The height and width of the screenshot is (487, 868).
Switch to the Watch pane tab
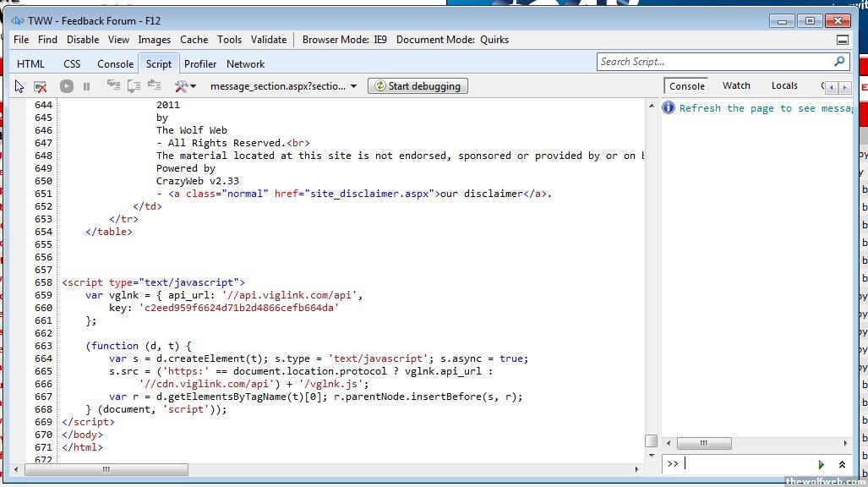coord(736,85)
